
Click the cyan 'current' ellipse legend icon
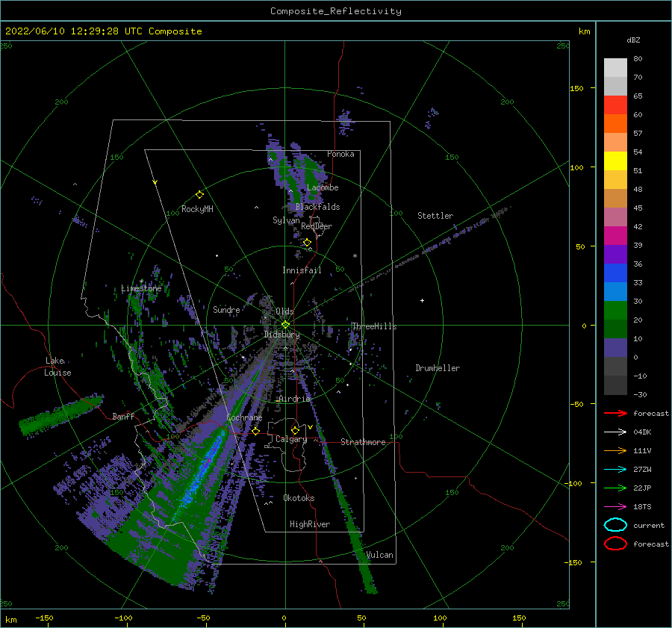click(615, 525)
